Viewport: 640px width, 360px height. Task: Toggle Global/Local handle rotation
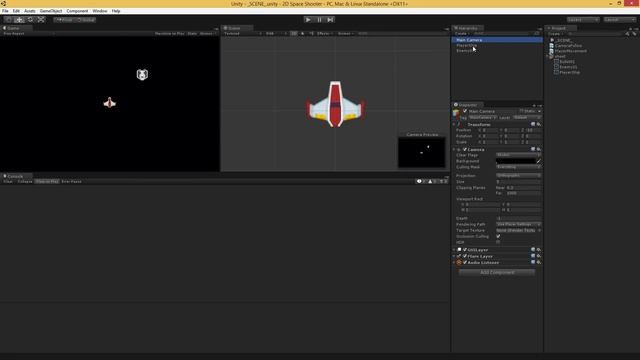pos(86,20)
